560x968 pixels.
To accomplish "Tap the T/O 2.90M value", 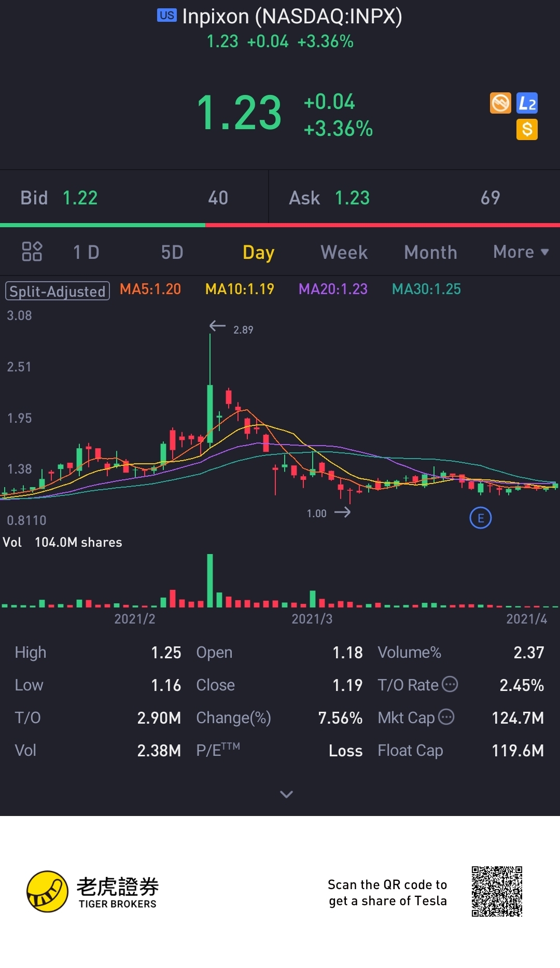I will [159, 717].
